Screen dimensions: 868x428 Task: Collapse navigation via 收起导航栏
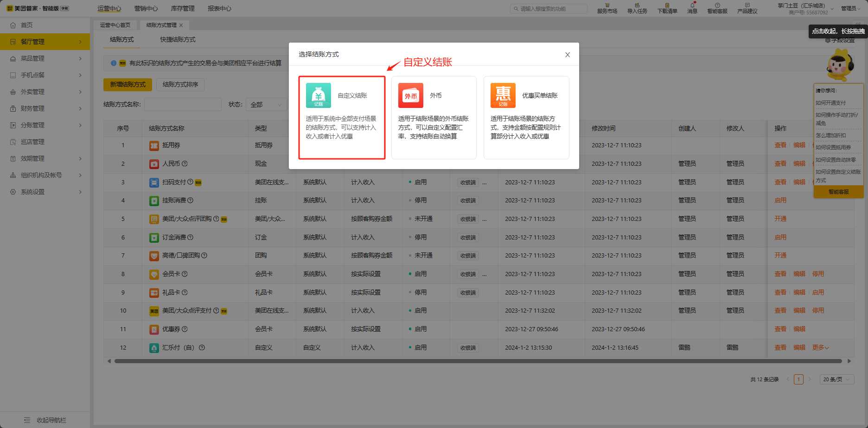[x=45, y=420]
